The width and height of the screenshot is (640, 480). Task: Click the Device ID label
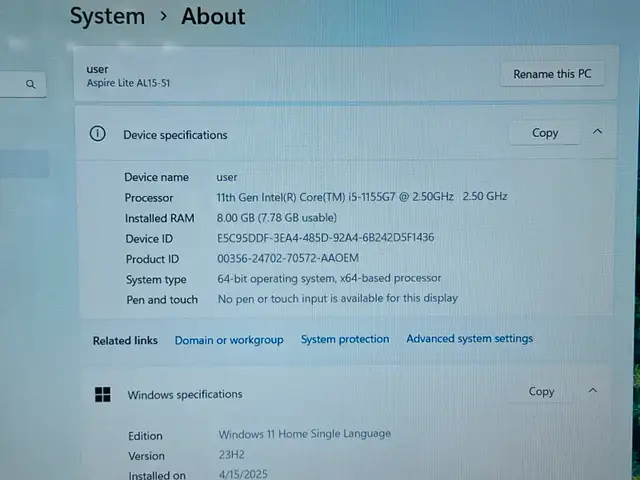coord(149,239)
